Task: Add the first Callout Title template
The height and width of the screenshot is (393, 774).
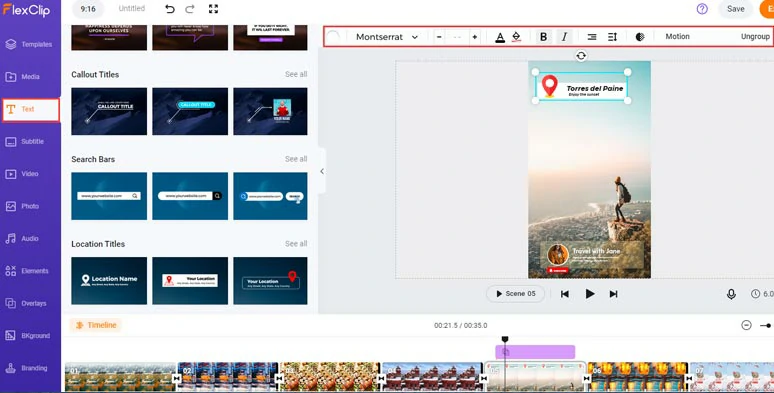Action: (109, 112)
